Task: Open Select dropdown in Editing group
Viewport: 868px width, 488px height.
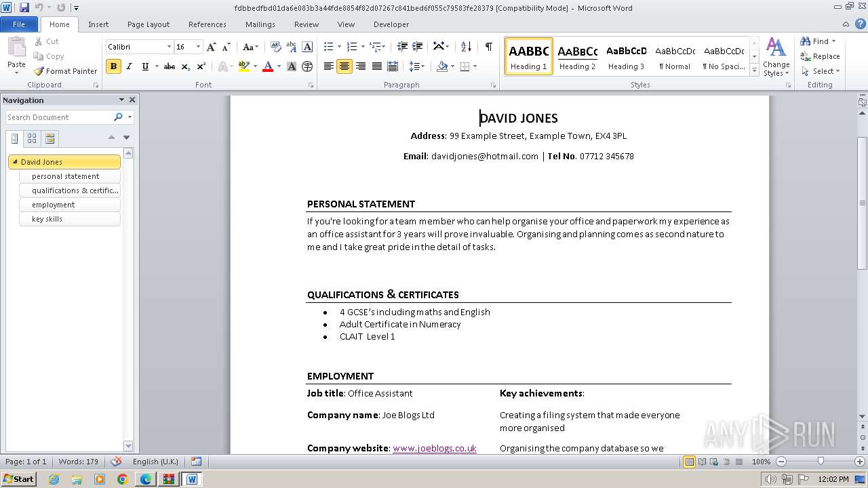Action: point(821,71)
